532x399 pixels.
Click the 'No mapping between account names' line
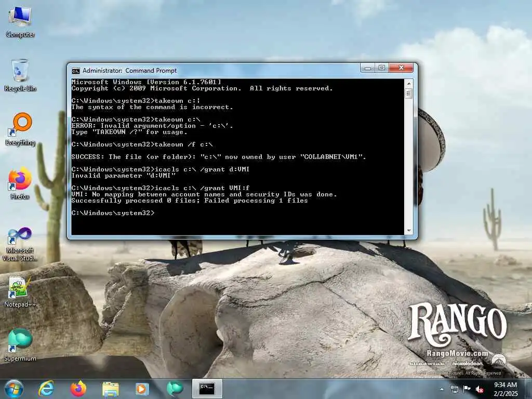pyautogui.click(x=204, y=194)
